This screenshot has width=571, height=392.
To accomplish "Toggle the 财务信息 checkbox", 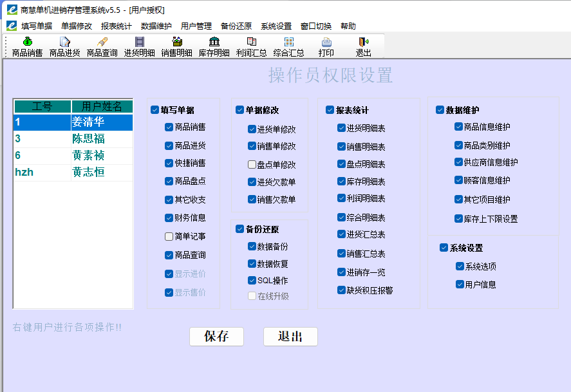I will click(169, 218).
